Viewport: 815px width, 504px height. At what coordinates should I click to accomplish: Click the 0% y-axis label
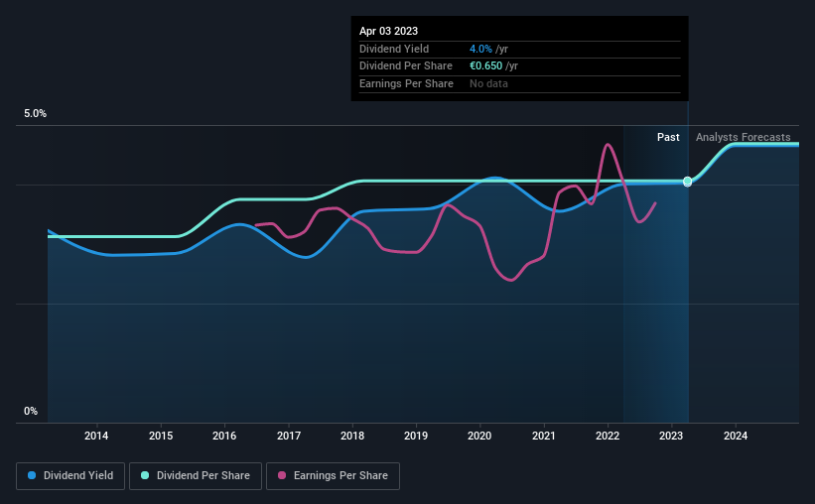pyautogui.click(x=31, y=411)
